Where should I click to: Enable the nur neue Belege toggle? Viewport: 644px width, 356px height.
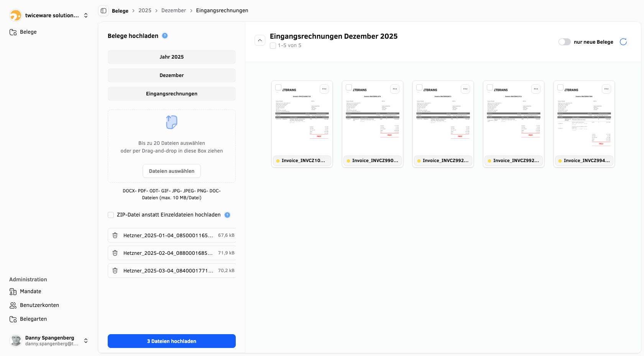pos(564,42)
